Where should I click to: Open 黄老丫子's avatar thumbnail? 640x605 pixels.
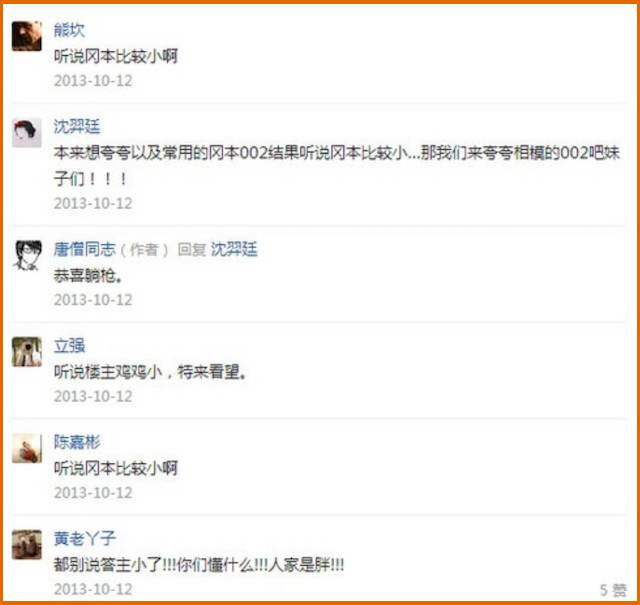pyautogui.click(x=27, y=545)
